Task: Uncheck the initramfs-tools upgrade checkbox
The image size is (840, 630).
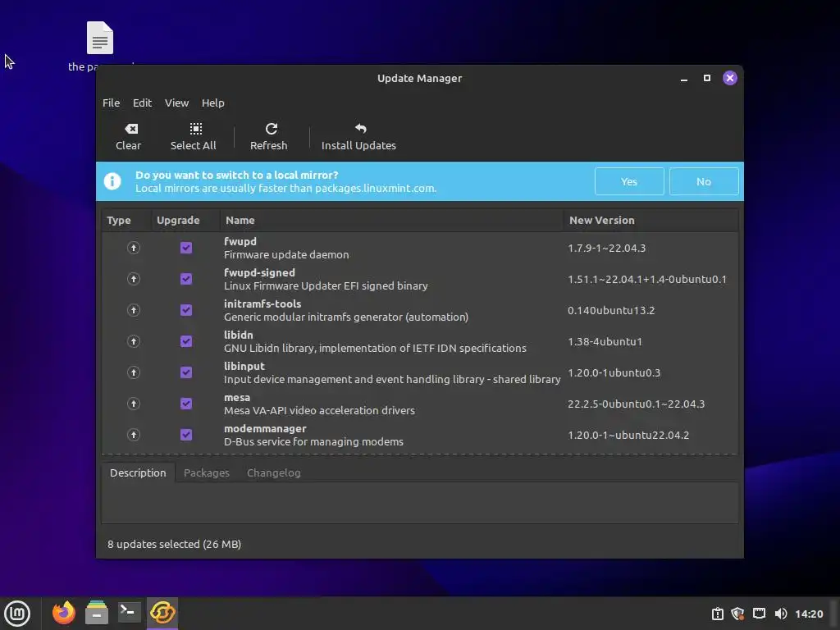Action: (186, 309)
